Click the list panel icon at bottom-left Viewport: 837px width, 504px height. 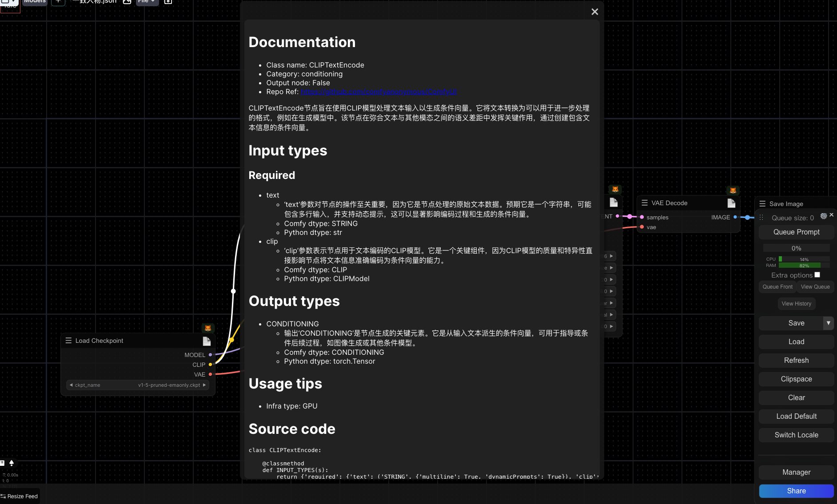2,463
